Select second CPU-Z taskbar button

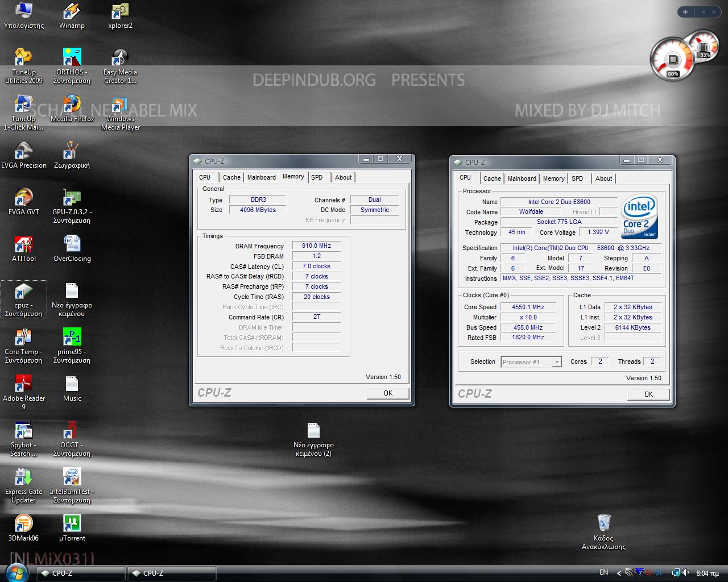(x=171, y=573)
